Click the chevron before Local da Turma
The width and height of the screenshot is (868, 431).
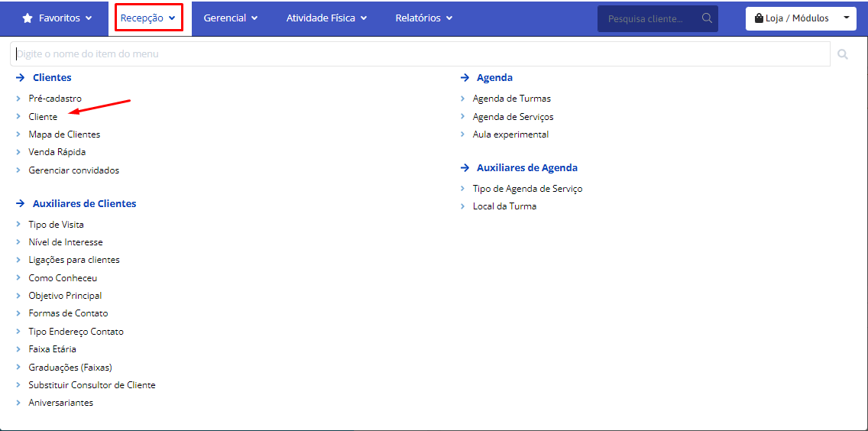click(462, 206)
